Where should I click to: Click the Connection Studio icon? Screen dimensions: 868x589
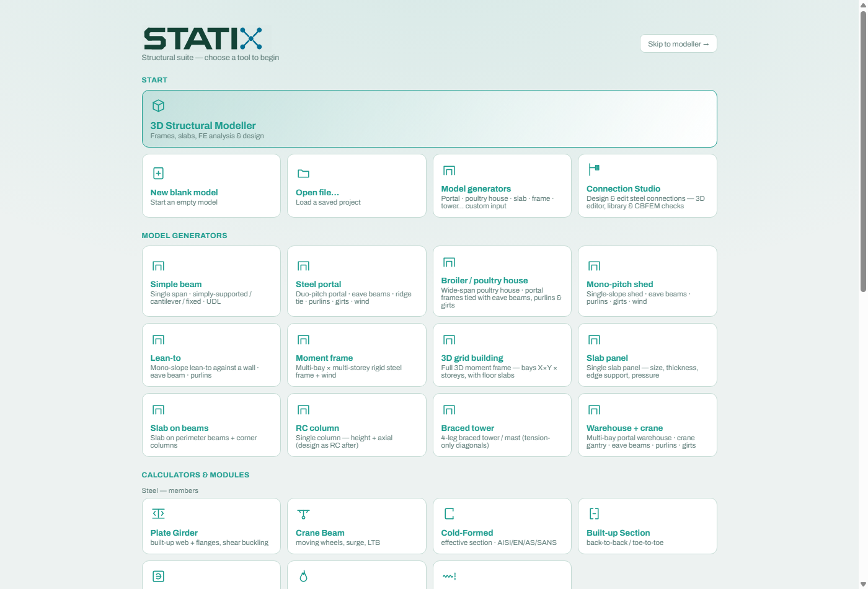594,169
